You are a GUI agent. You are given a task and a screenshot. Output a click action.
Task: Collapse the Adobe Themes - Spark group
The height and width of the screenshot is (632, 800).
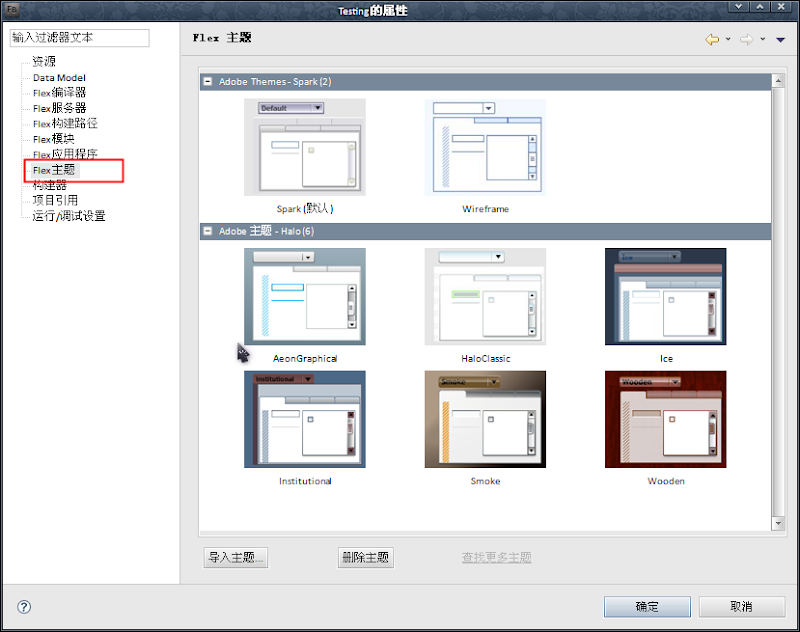[x=208, y=82]
